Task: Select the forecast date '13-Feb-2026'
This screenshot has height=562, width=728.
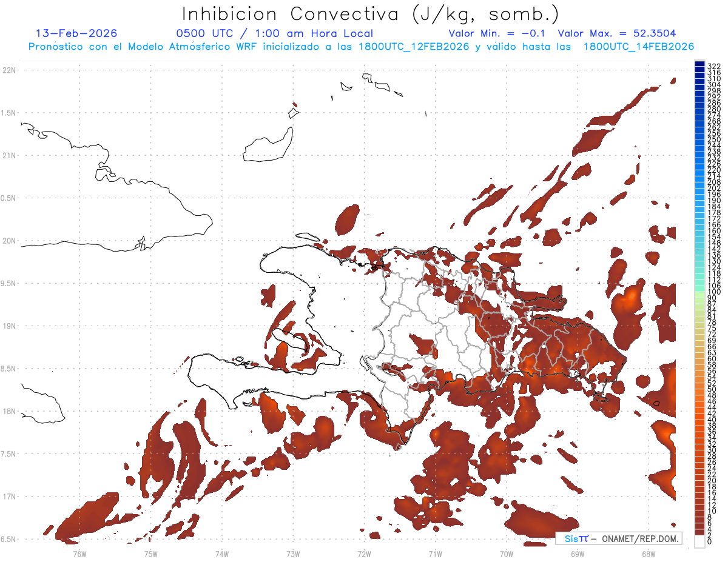Action: point(76,33)
